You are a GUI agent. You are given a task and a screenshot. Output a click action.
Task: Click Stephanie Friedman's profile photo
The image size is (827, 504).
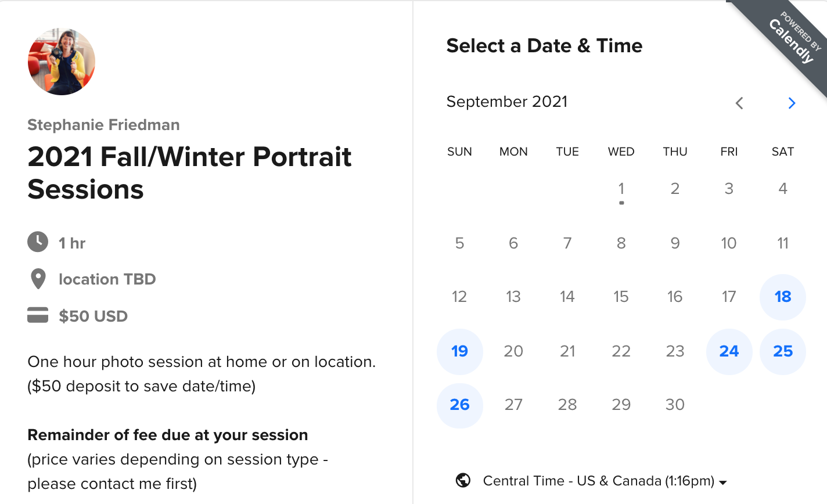[62, 62]
